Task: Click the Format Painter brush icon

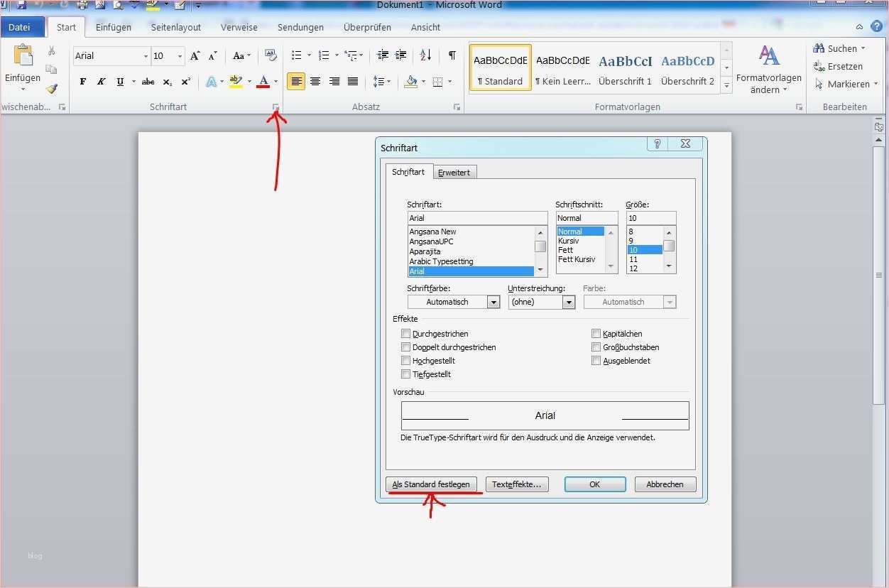Action: [52, 89]
